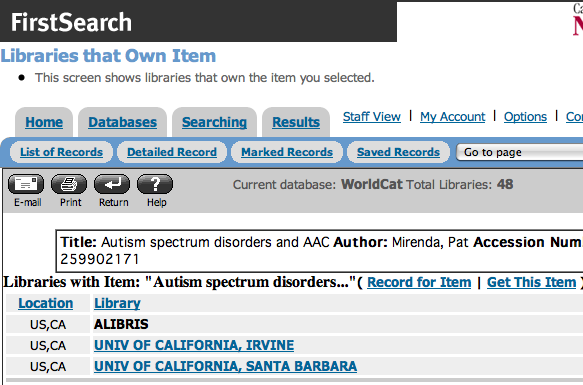Click the Staff View link
583x385 pixels.
coord(372,116)
